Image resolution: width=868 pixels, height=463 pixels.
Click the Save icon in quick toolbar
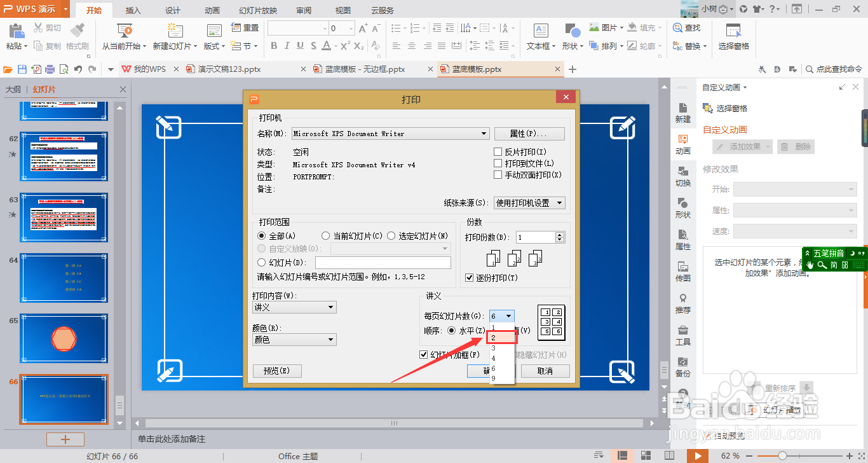pyautogui.click(x=22, y=69)
